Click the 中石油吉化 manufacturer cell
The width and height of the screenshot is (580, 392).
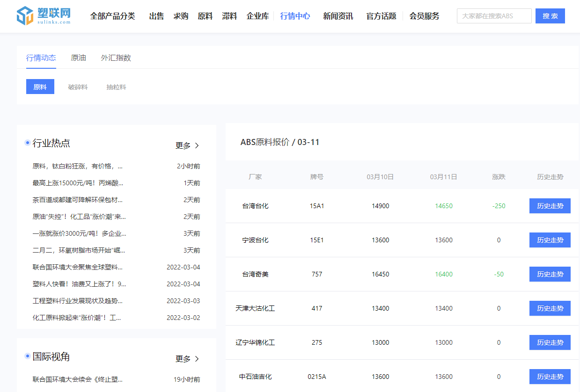point(255,377)
